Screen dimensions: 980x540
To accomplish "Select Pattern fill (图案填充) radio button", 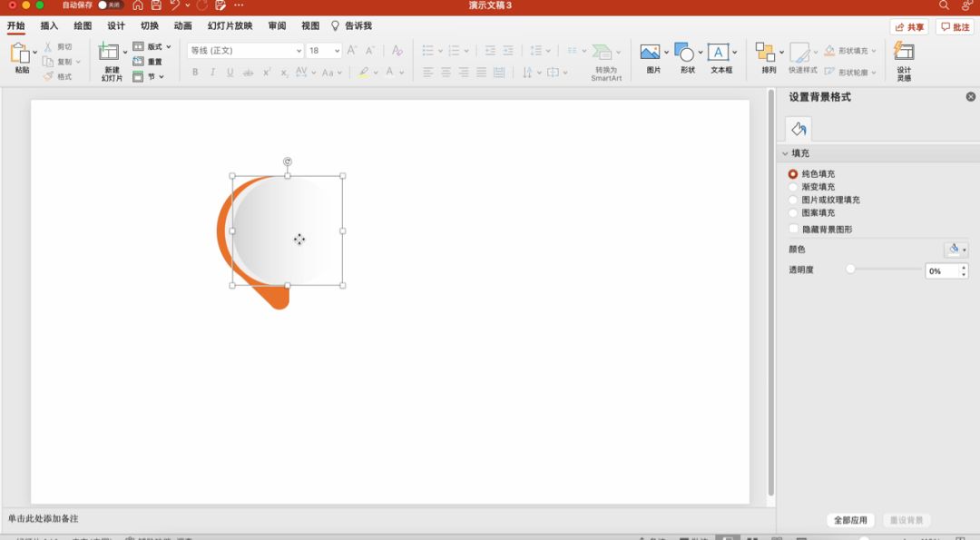I will [792, 213].
